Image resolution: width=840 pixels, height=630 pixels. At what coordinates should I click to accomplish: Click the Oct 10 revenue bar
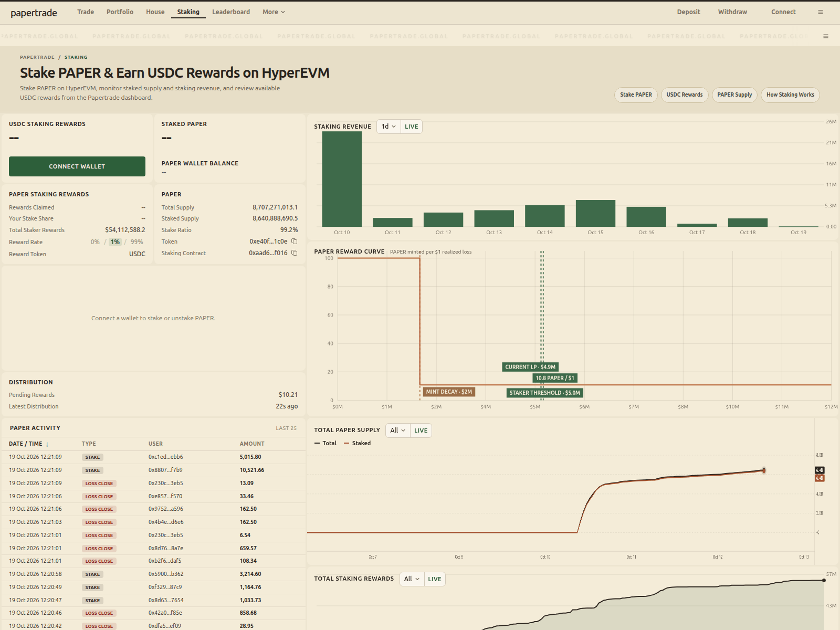click(342, 179)
